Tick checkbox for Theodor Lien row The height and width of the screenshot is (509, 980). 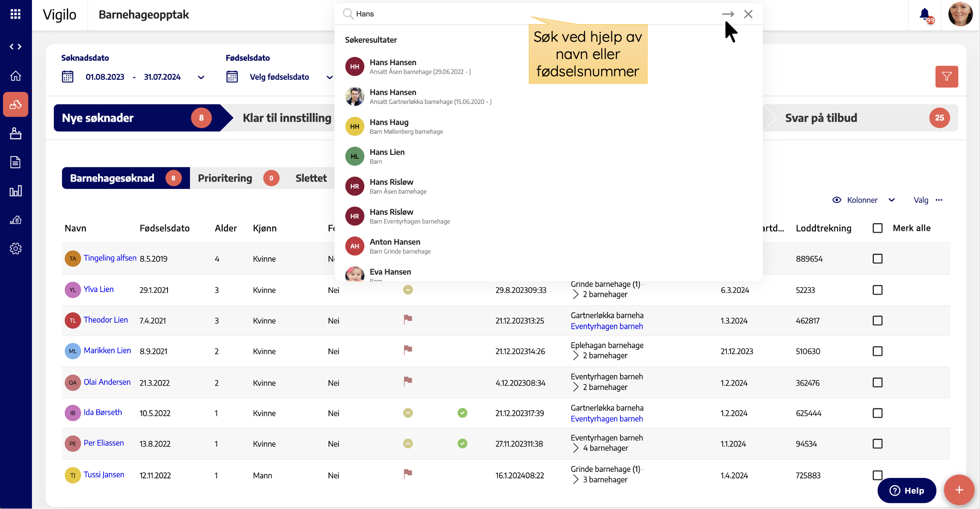coord(878,320)
